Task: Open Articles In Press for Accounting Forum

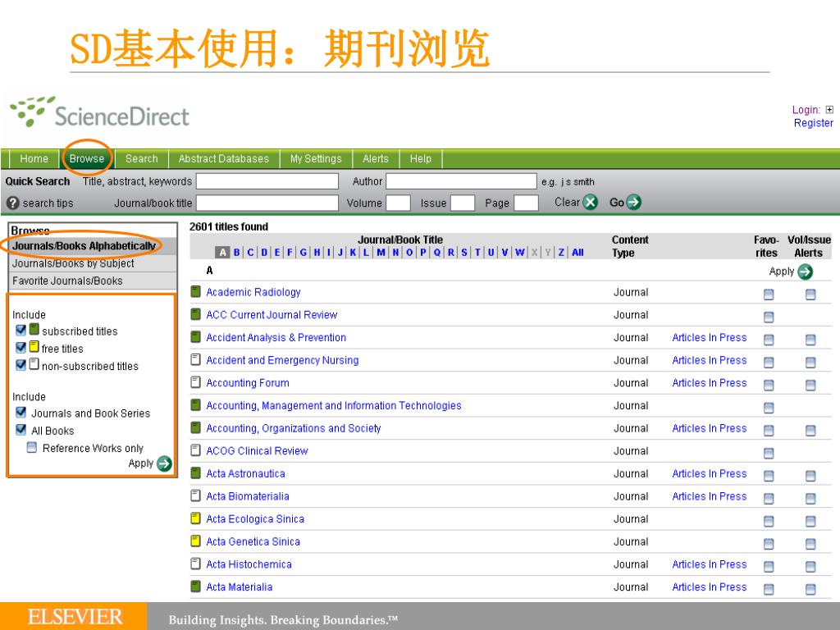Action: pyautogui.click(x=710, y=383)
